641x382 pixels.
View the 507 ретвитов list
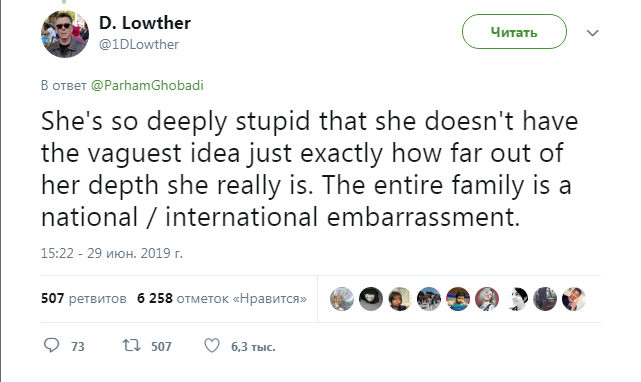coord(84,298)
